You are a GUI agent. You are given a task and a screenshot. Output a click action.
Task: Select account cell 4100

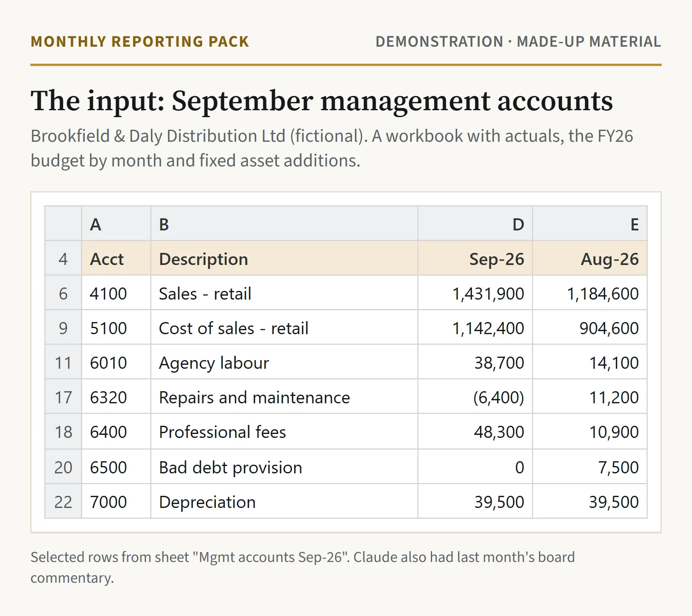point(116,293)
